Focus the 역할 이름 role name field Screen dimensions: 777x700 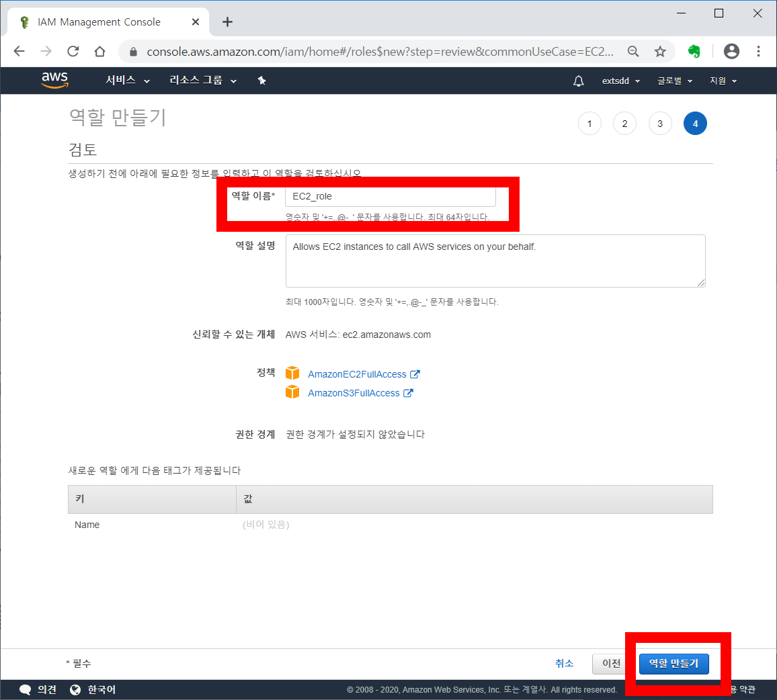[x=391, y=196]
